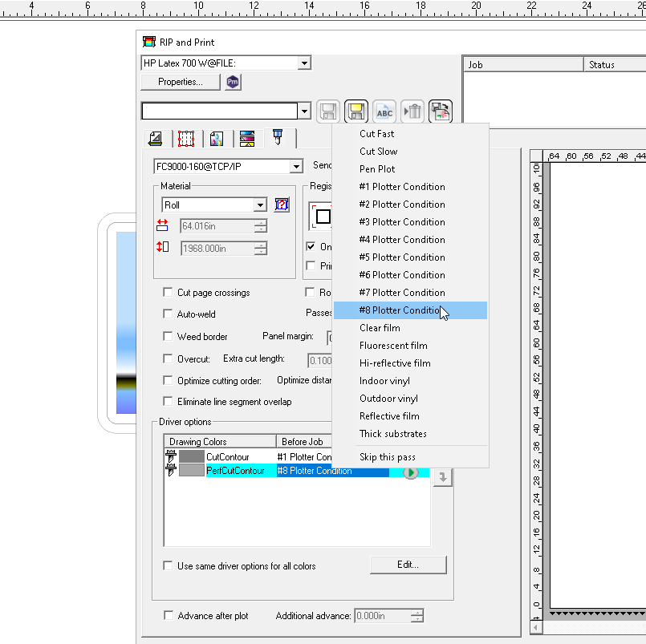The width and height of the screenshot is (646, 644).
Task: Select Cut Slow from the menu
Action: click(x=410, y=152)
